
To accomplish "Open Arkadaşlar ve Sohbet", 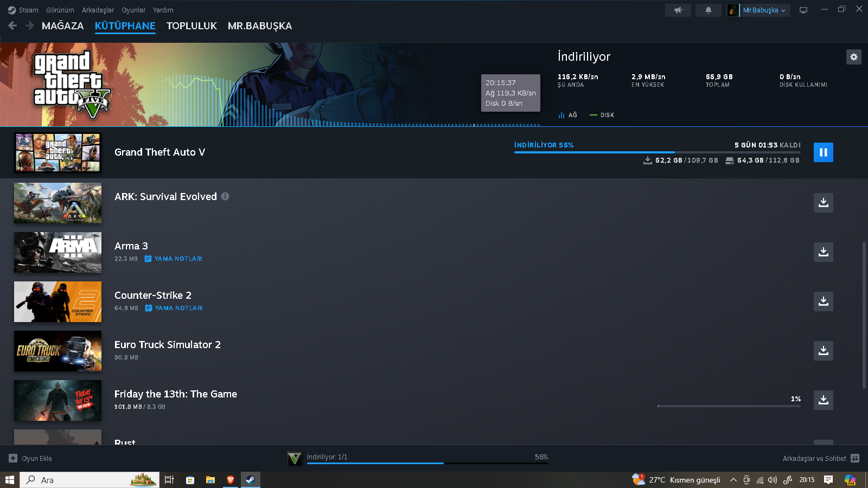I will point(821,458).
